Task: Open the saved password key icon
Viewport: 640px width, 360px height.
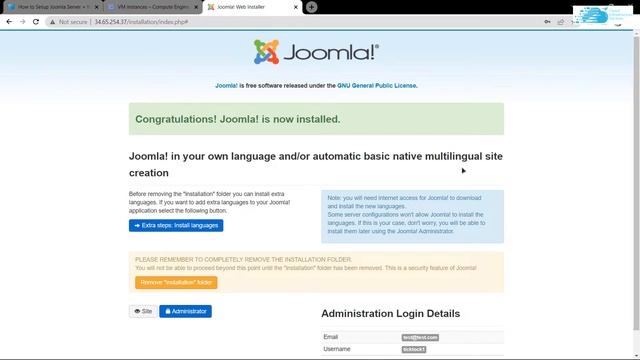Action: 547,22
